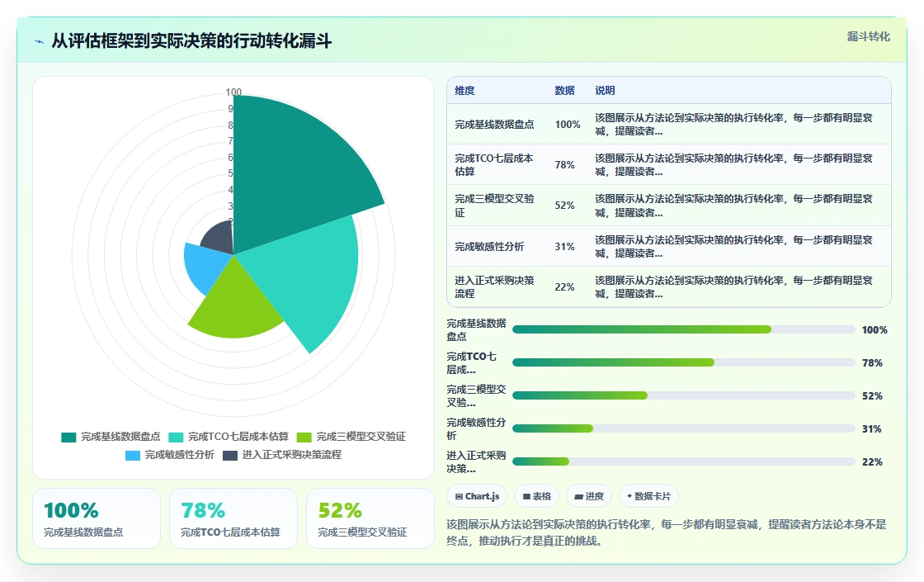The image size is (924, 582).
Task: Click progress bar showing 78%
Action: (684, 362)
